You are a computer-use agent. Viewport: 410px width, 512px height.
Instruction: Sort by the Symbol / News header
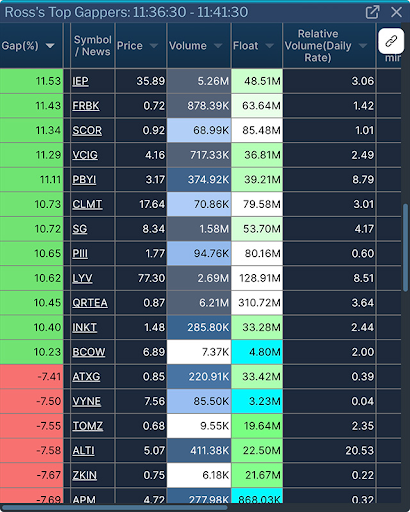pyautogui.click(x=92, y=46)
